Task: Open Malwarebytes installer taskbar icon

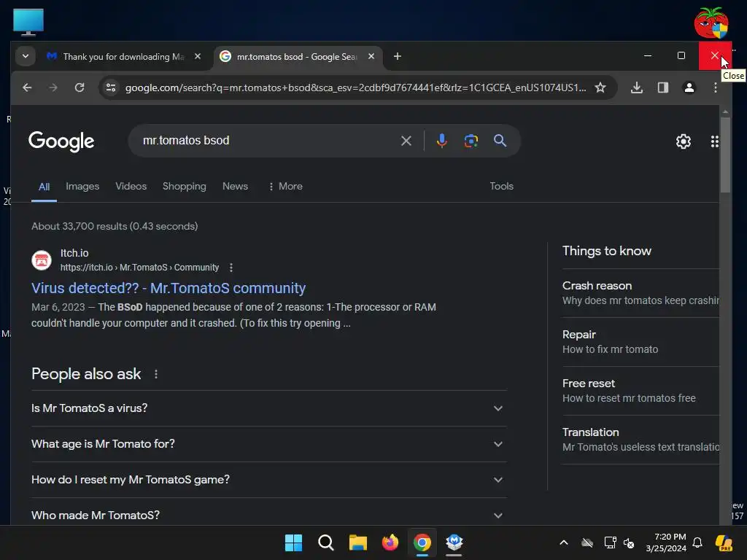Action: 454,542
